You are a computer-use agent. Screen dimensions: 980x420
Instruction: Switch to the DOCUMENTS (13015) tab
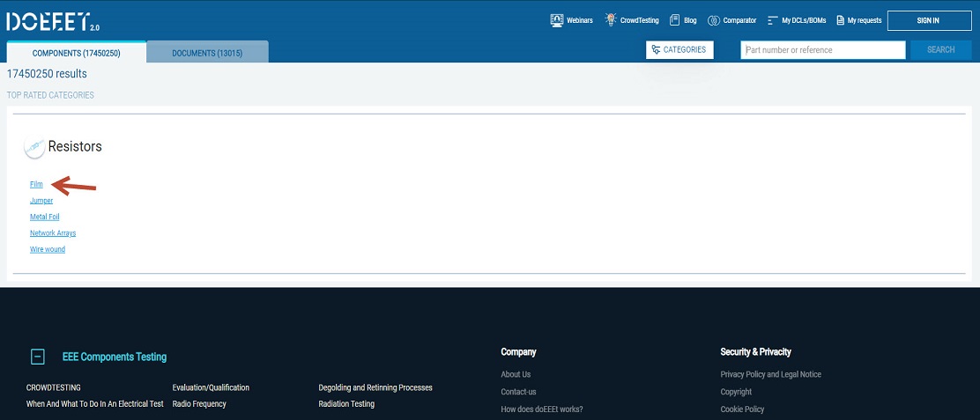(x=207, y=53)
